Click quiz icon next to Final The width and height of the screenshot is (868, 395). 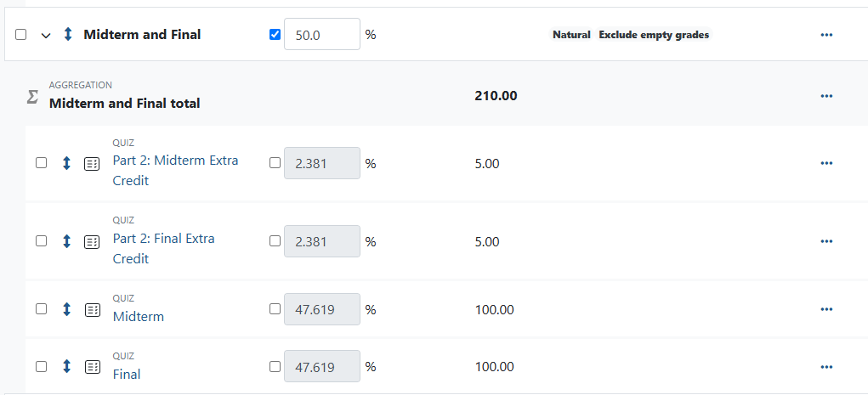(x=92, y=367)
